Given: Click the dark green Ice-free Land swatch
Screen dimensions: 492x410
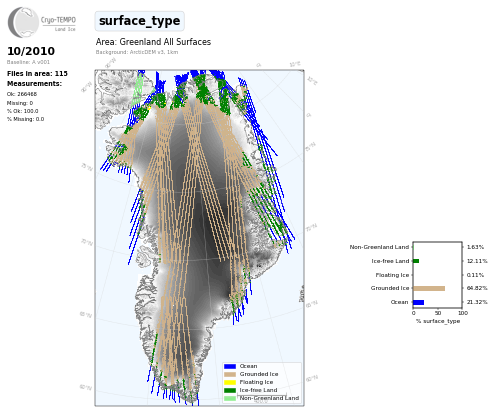Looking at the screenshot, I should (x=230, y=390).
